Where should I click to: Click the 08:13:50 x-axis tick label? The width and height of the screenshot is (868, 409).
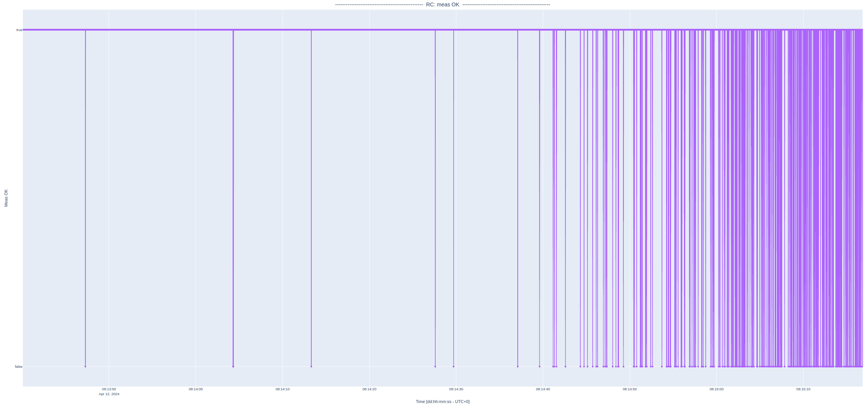click(109, 389)
